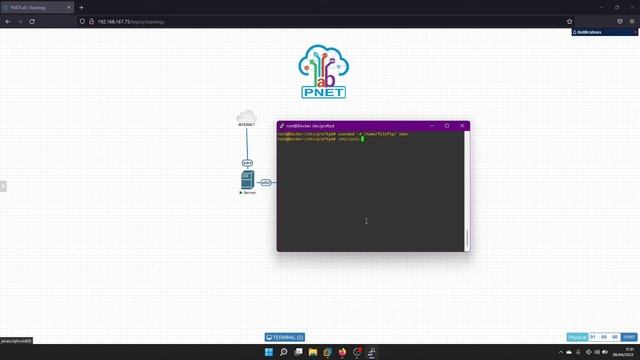Click the blue START timer button

coord(629,337)
